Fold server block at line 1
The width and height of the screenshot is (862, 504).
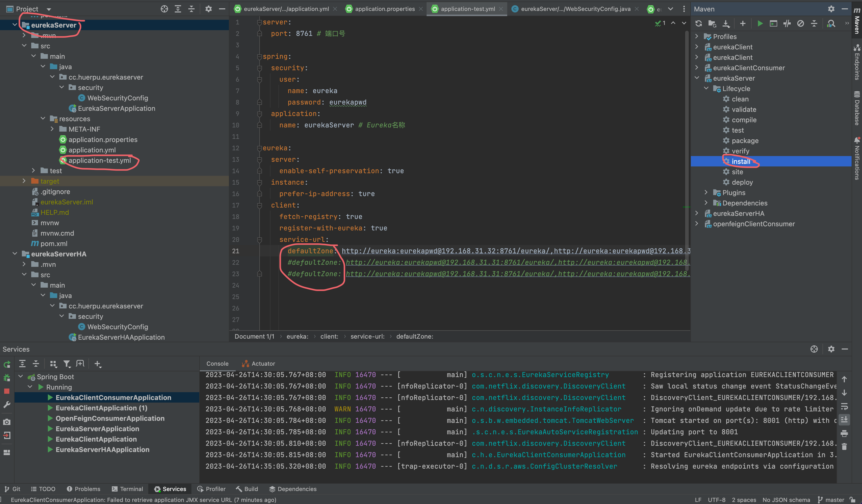[x=259, y=22]
